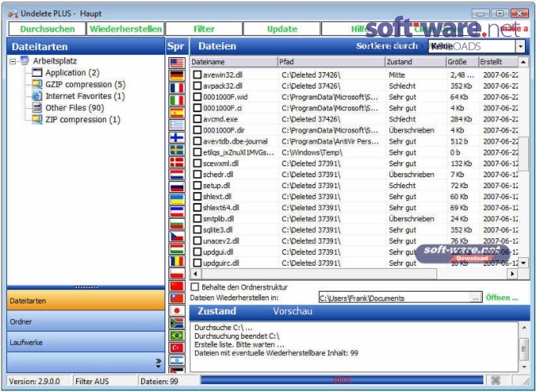Mark the sqlite3.dll checkbox
The image size is (536, 392).
[197, 230]
